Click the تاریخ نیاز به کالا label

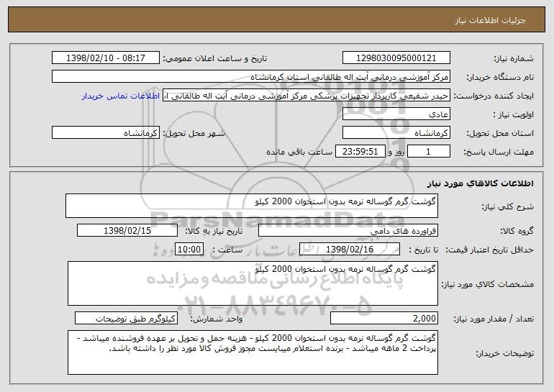214,231
